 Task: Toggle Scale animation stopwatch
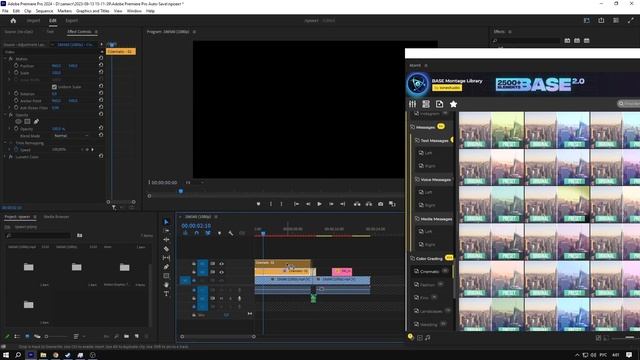16,73
